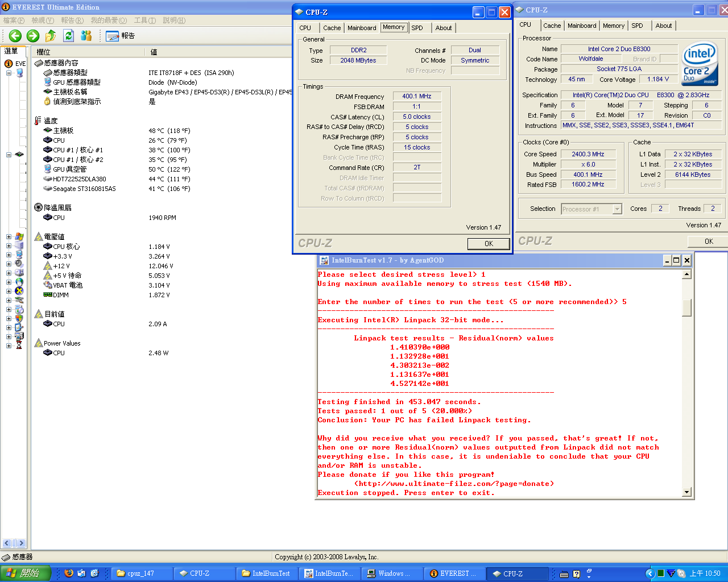Refresh the EVEREST sensor page
Screen dimensions: 728x582
tap(68, 36)
